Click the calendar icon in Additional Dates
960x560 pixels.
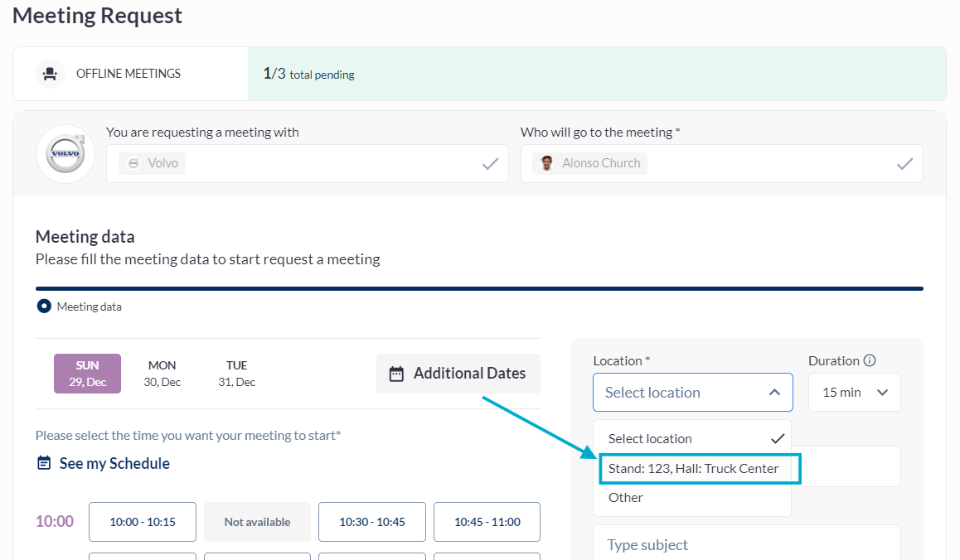point(396,374)
